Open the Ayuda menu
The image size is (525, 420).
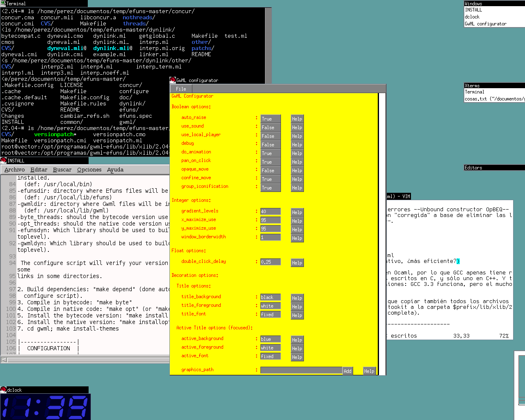tap(115, 170)
